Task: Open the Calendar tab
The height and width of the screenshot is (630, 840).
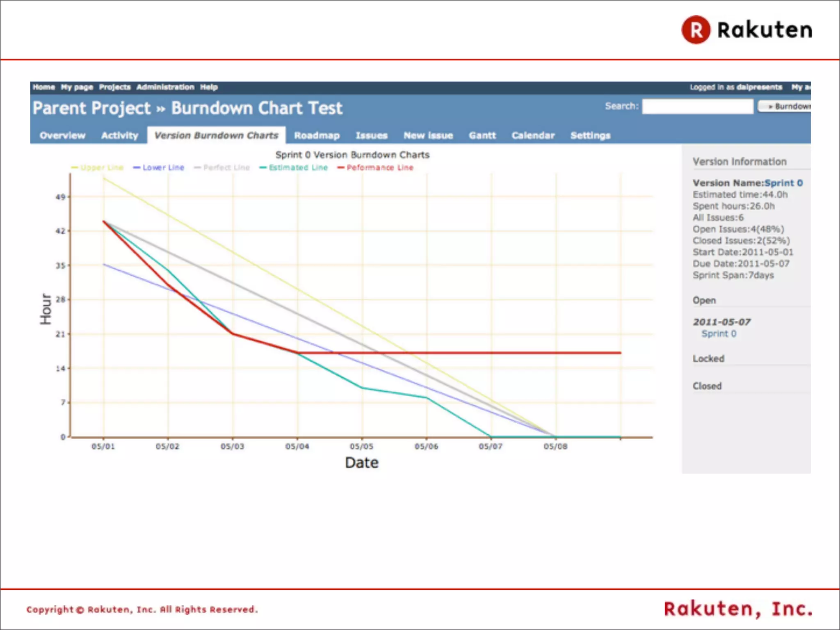Action: click(532, 135)
